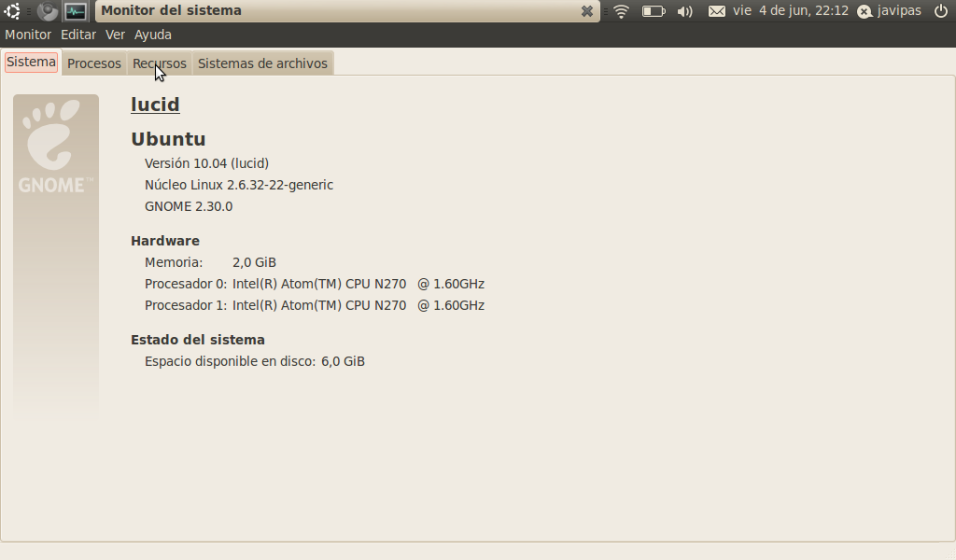Image resolution: width=956 pixels, height=560 pixels.
Task: Switch to the Recursos tab
Action: [x=160, y=63]
